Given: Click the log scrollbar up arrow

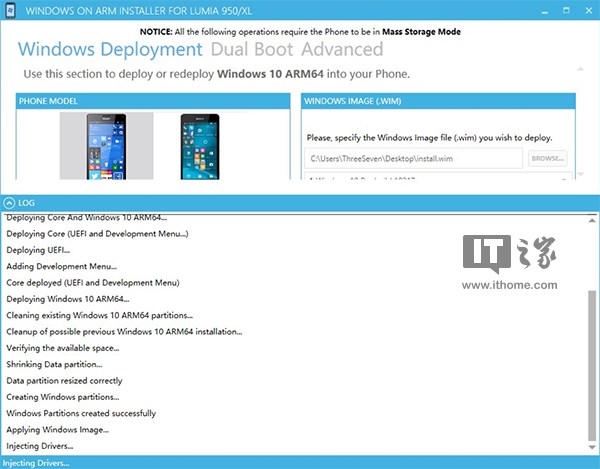Looking at the screenshot, I should 592,220.
